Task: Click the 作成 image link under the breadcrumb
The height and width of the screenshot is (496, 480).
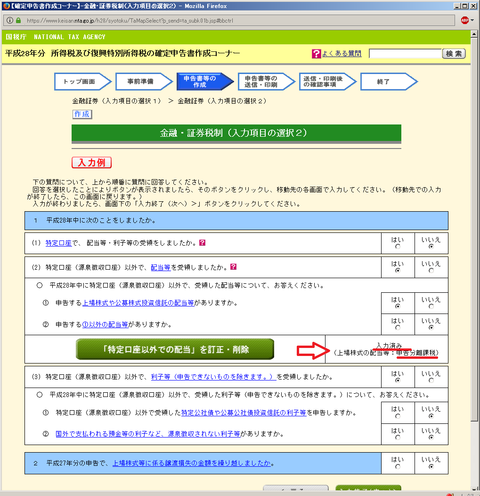Action: [82, 114]
